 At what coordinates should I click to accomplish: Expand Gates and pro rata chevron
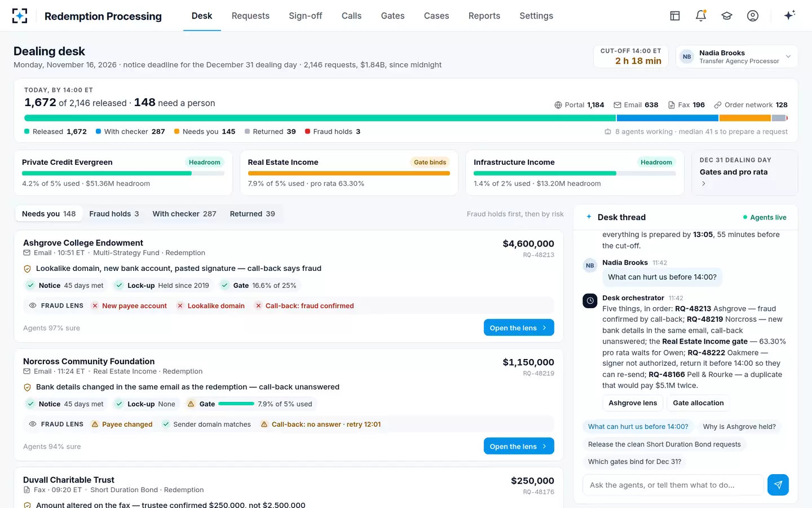click(703, 184)
